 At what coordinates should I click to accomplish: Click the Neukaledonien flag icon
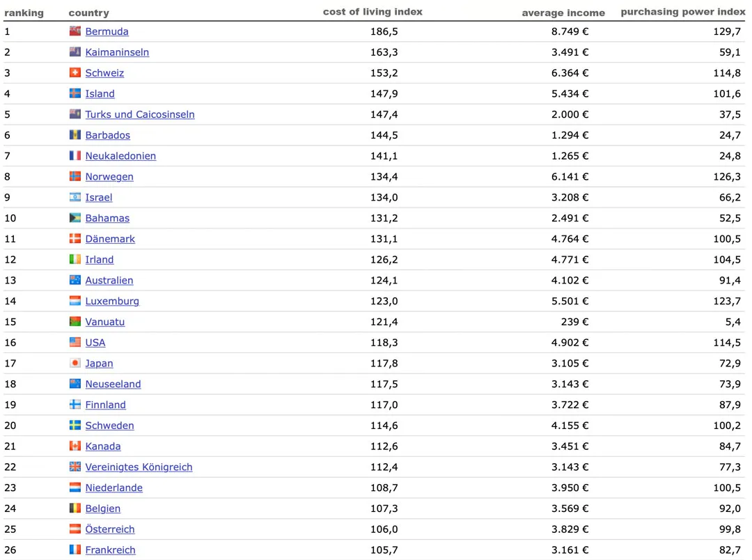tap(75, 155)
